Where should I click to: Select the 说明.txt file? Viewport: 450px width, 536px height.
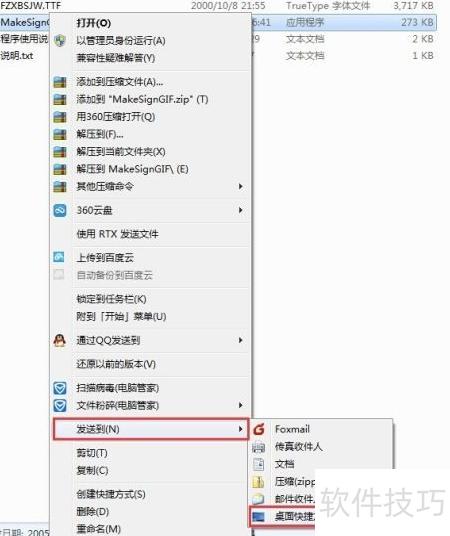(17, 55)
